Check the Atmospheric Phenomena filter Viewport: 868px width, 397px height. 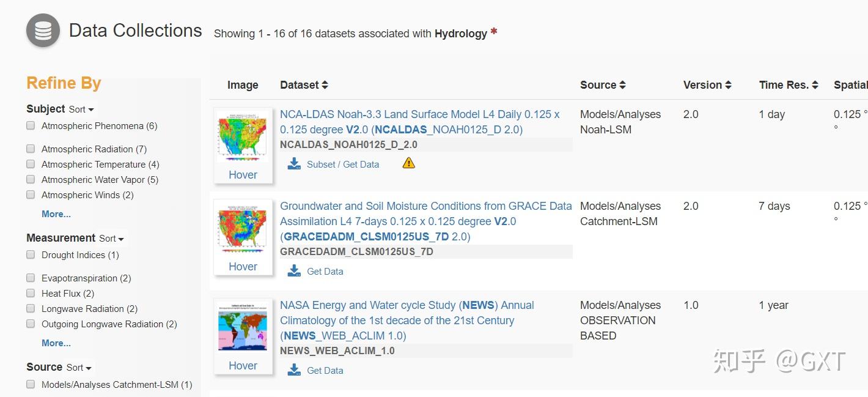pyautogui.click(x=31, y=126)
